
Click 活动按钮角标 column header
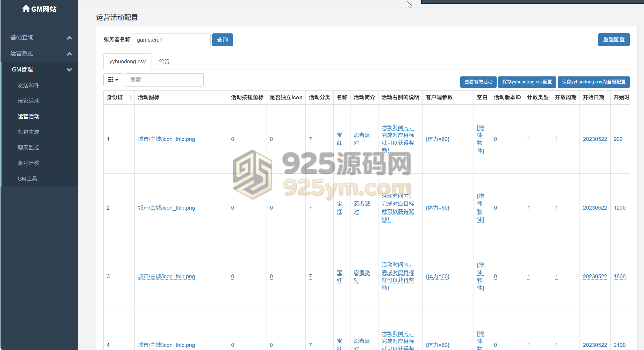pos(247,97)
